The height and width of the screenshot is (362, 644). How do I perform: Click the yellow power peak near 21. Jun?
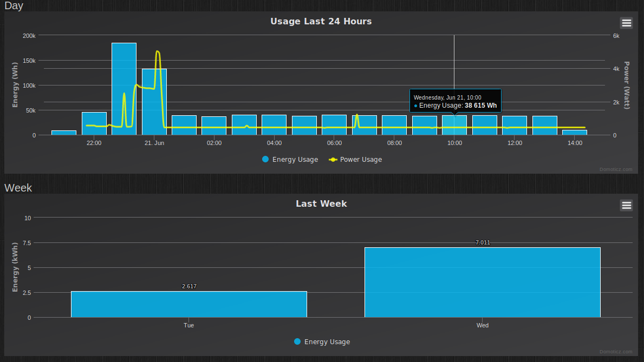(x=158, y=52)
